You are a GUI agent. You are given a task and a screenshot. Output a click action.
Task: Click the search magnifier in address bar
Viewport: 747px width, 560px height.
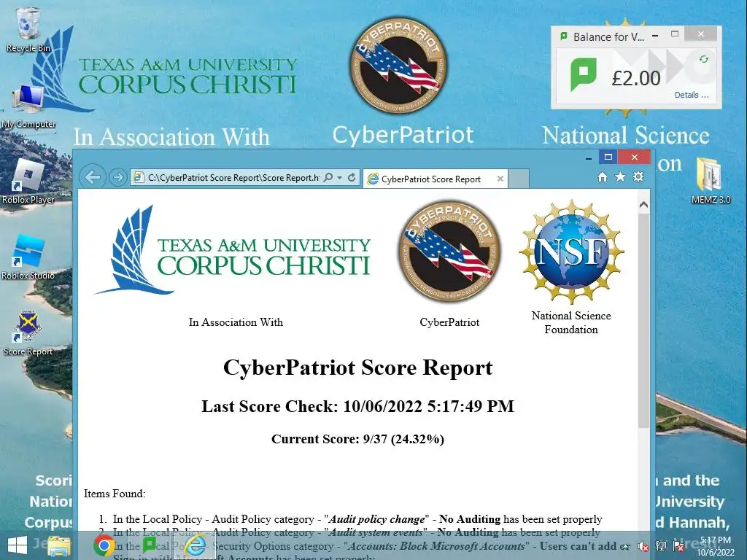[x=328, y=178]
